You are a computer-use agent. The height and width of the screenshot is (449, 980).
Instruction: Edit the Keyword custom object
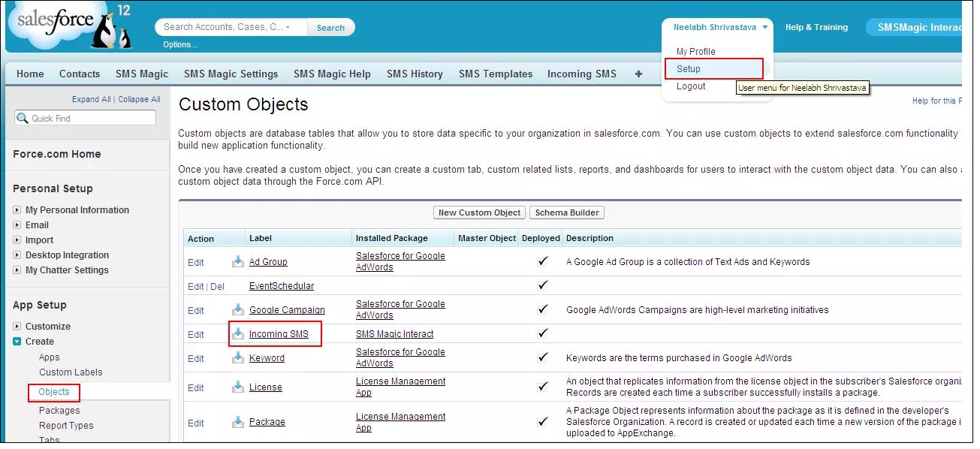pyautogui.click(x=195, y=358)
